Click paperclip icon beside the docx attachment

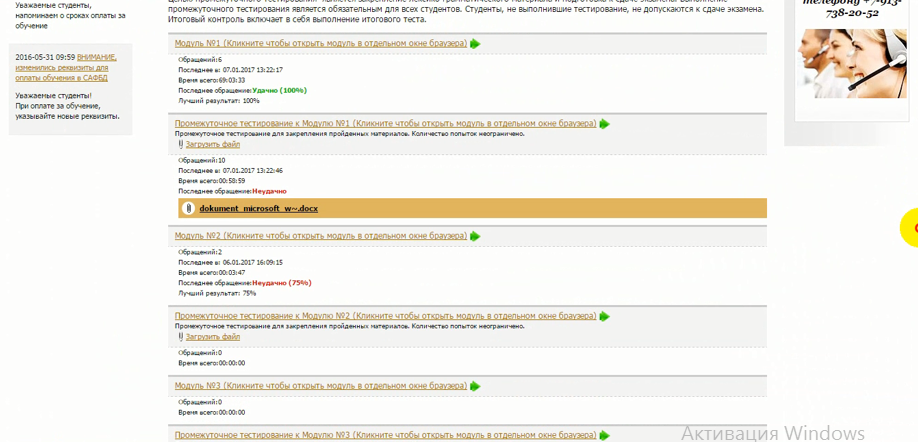190,208
